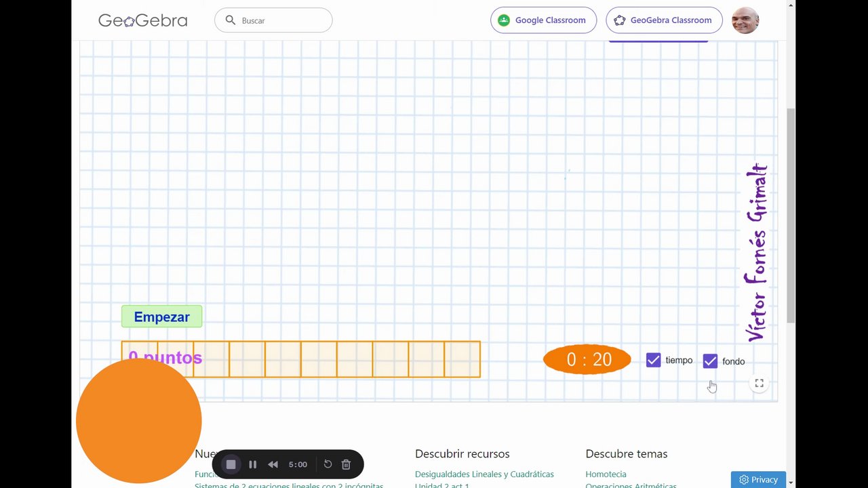Restart the recording with the reset icon
Image resolution: width=868 pixels, height=488 pixels.
click(328, 464)
